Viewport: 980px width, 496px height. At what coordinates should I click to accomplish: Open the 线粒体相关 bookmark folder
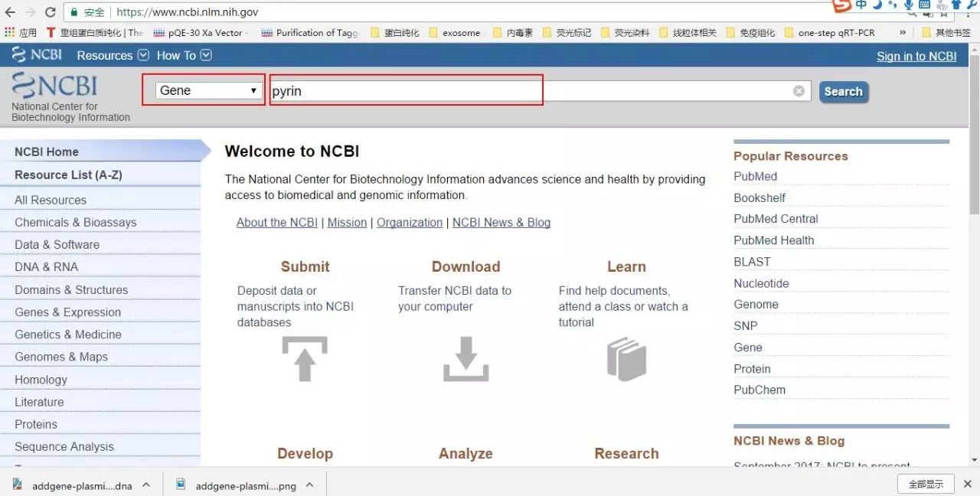(x=688, y=33)
